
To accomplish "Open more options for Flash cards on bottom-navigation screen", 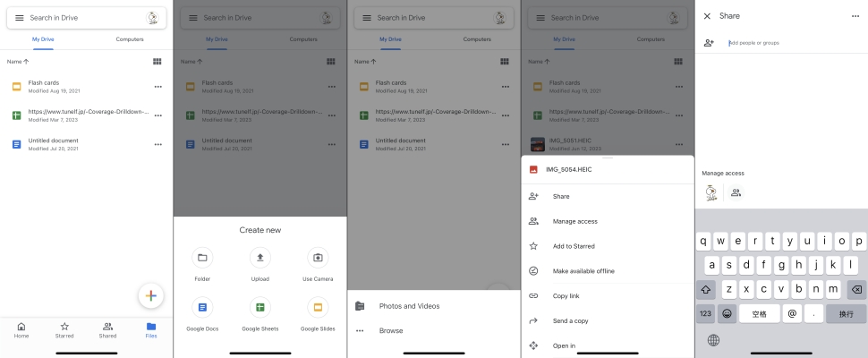I will coord(157,86).
